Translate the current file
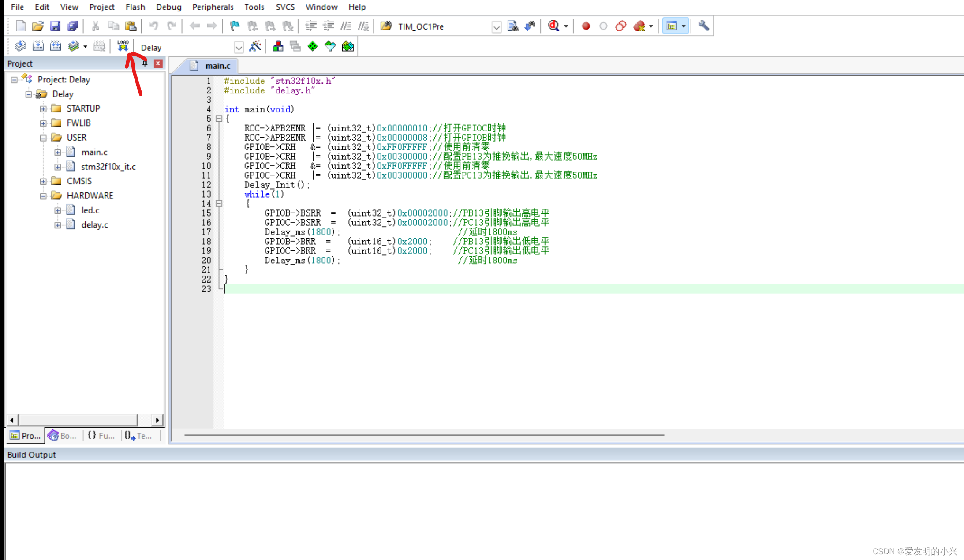 click(20, 46)
